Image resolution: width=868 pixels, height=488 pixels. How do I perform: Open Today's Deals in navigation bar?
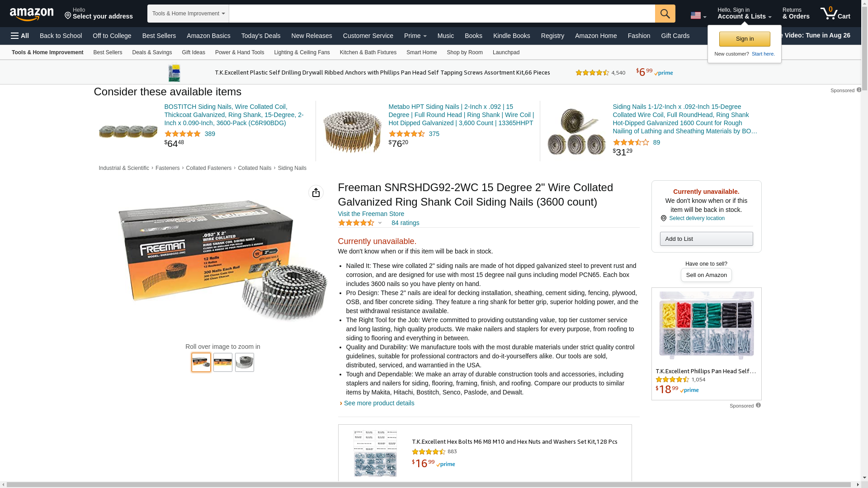click(x=261, y=36)
